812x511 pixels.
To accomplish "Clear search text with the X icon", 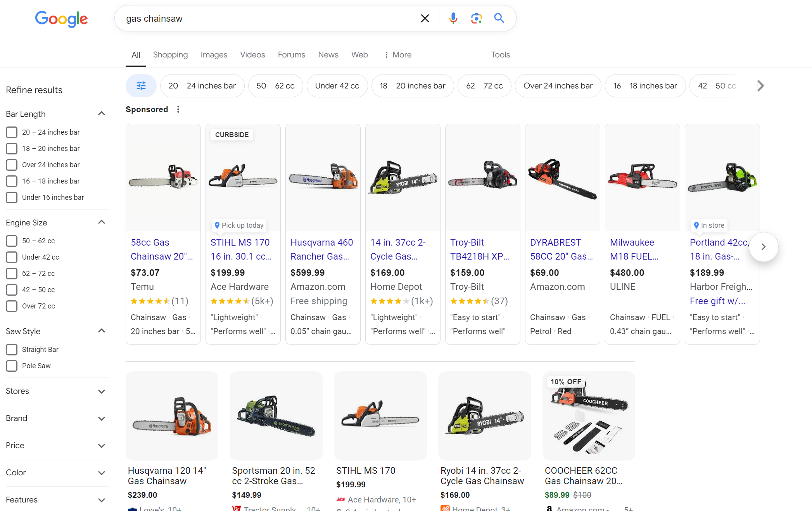I will point(425,18).
